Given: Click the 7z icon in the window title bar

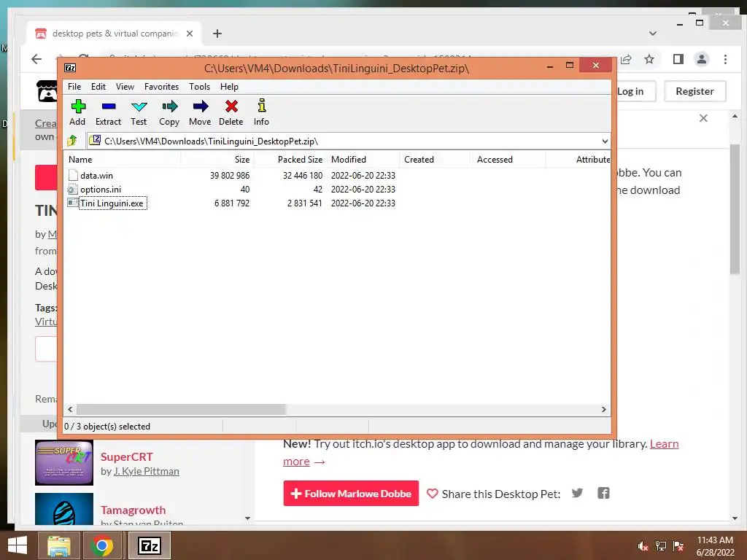Looking at the screenshot, I should (70, 68).
